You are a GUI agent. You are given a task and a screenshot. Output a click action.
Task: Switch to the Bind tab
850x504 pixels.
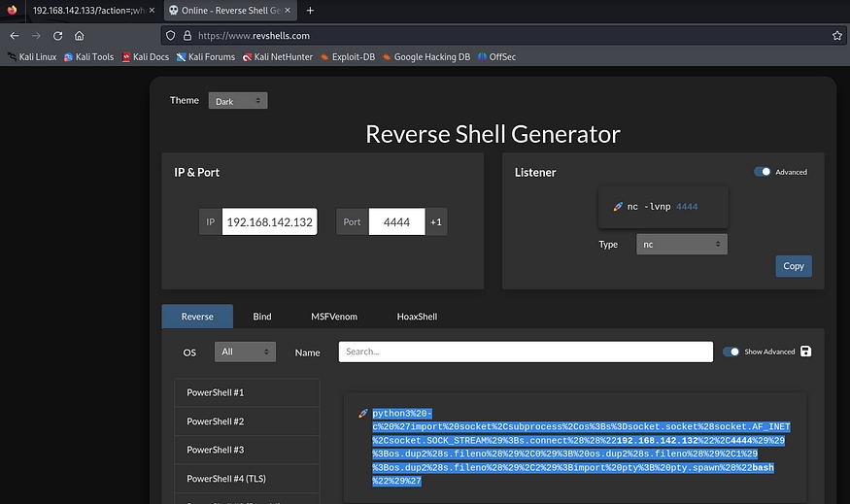point(262,317)
